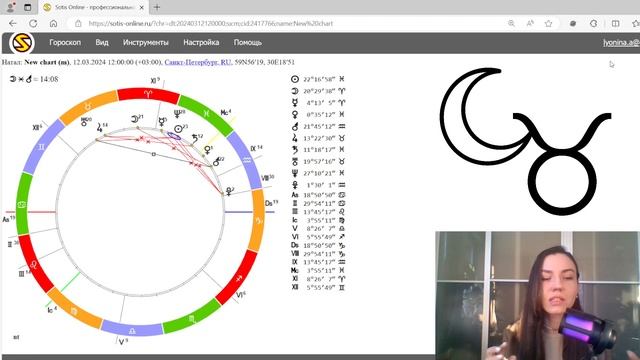Select the Saturn position row 11°18'17"

point(318,150)
